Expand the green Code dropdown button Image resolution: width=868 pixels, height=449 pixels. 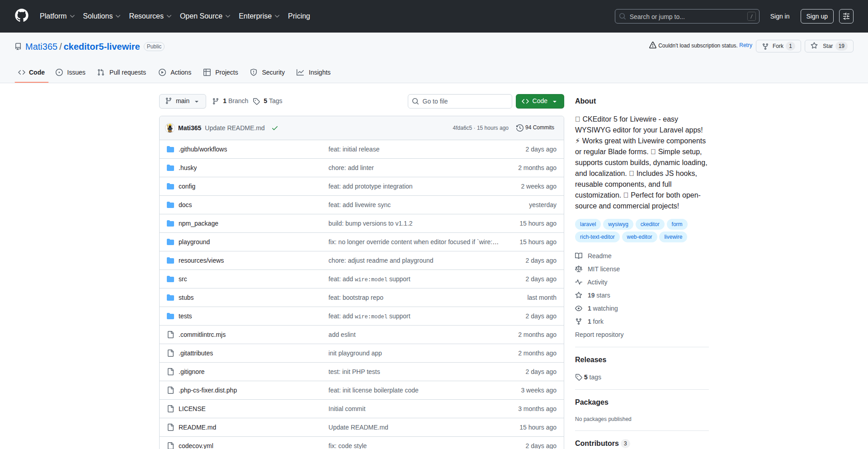[x=540, y=101]
